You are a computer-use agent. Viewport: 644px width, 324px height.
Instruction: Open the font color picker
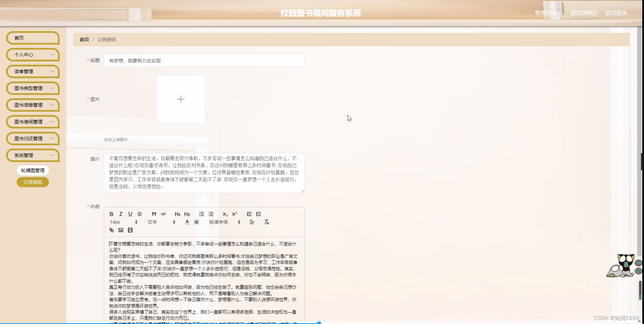(187, 222)
